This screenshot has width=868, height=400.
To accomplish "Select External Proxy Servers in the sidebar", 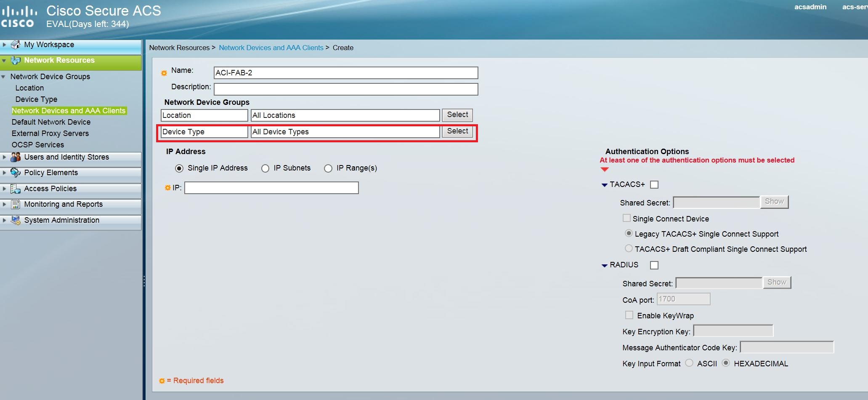I will tap(50, 133).
